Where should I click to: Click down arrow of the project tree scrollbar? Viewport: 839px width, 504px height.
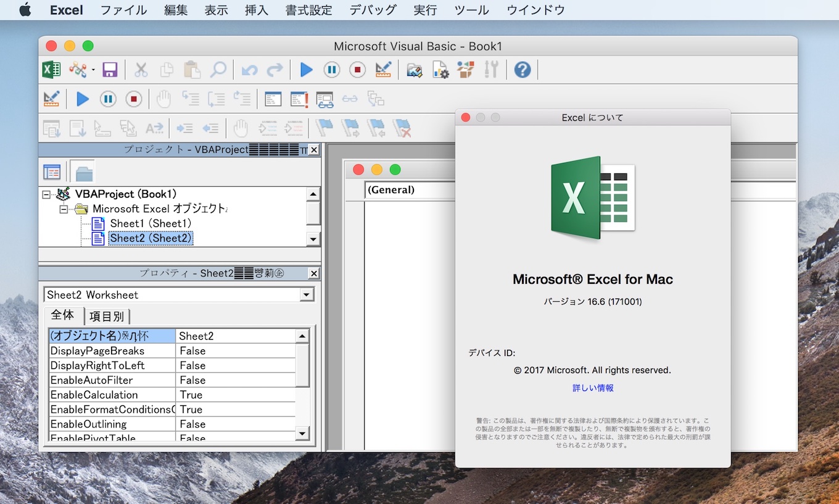click(313, 239)
